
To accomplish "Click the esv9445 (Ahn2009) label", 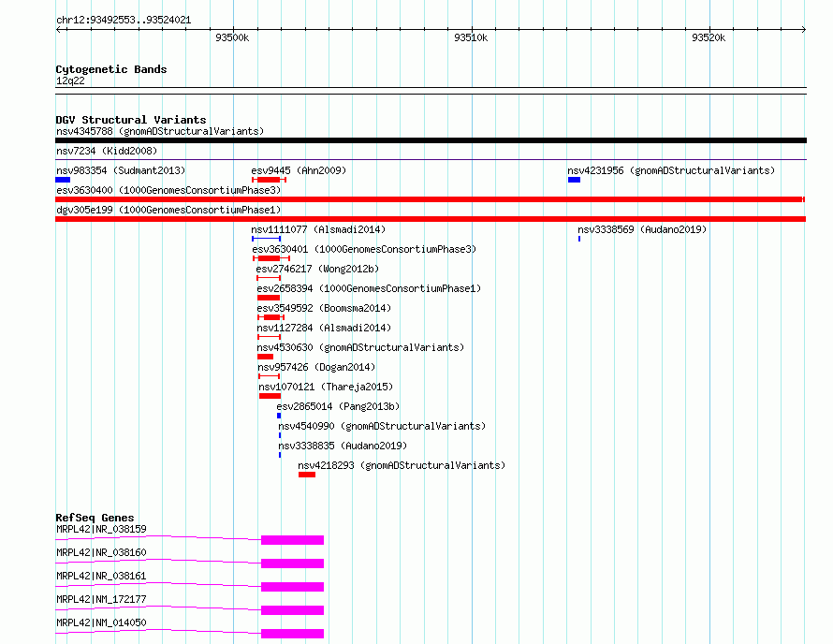I will click(299, 170).
